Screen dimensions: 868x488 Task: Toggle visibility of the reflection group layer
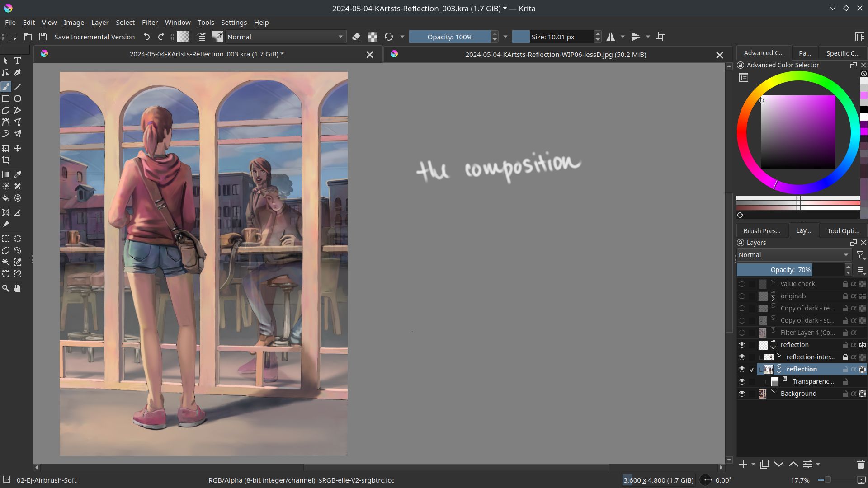pos(742,345)
